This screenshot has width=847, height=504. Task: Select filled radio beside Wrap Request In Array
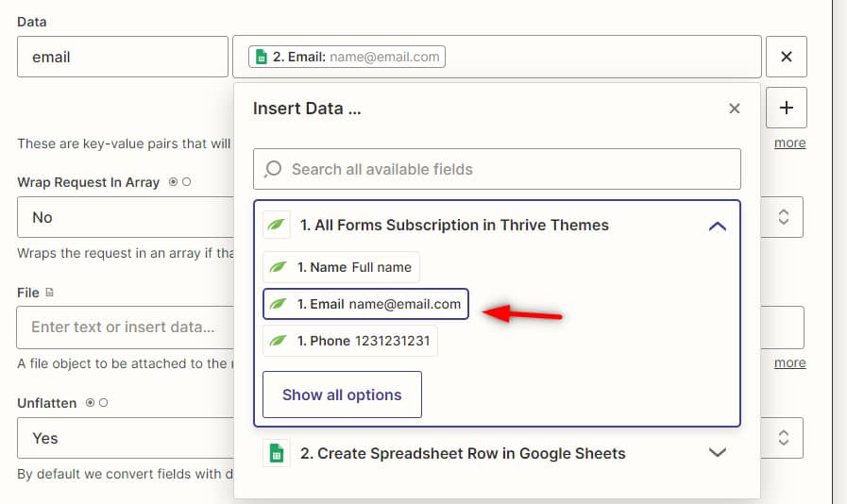point(173,182)
